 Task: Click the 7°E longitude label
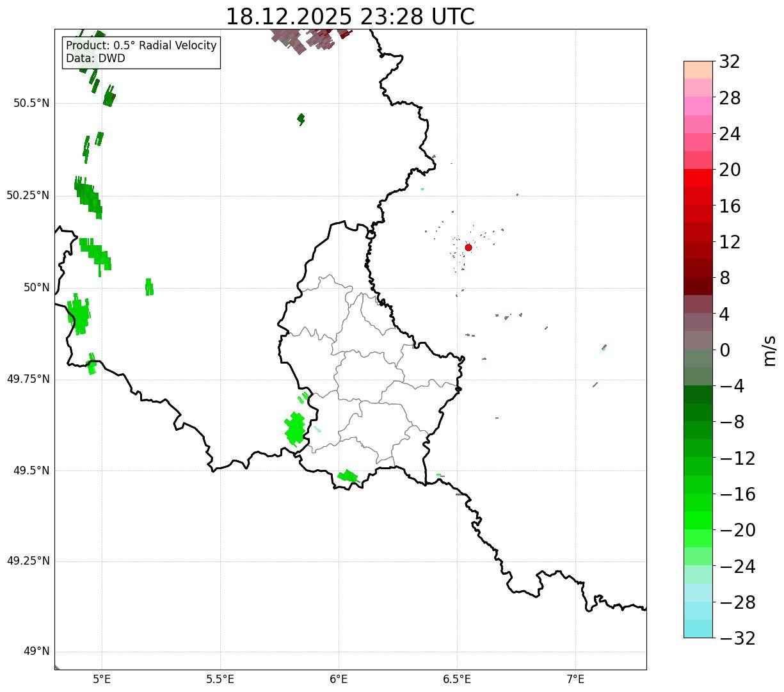pyautogui.click(x=576, y=680)
